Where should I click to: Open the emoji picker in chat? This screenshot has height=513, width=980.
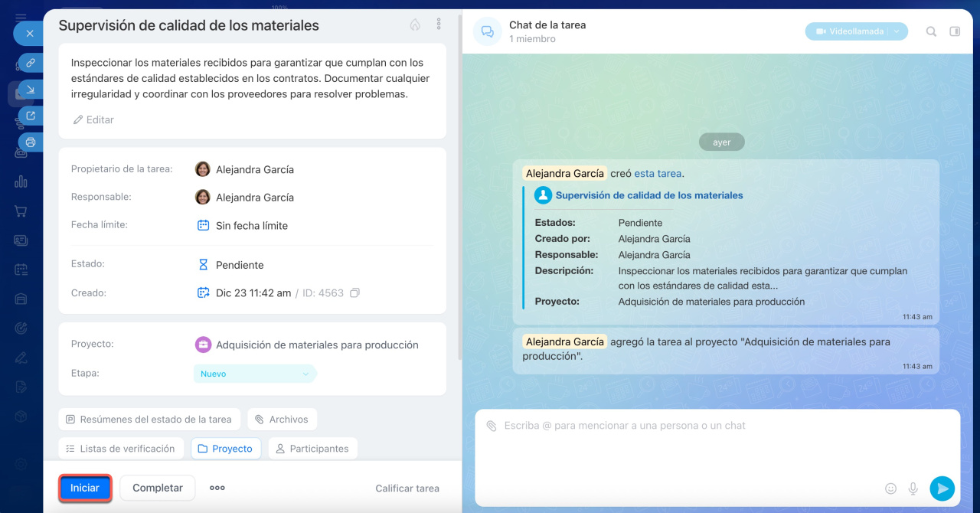click(890, 488)
